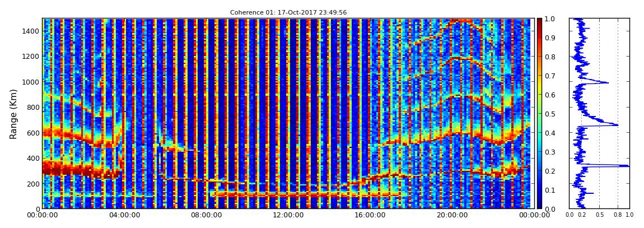Pick the 0.7 colorbar scale label
Viewport: 644px width, 228px height.
tap(550, 76)
